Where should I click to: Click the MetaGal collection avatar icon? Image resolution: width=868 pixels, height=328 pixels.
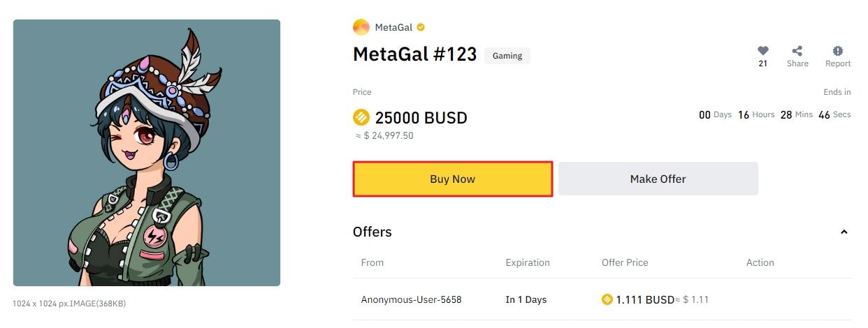click(361, 27)
